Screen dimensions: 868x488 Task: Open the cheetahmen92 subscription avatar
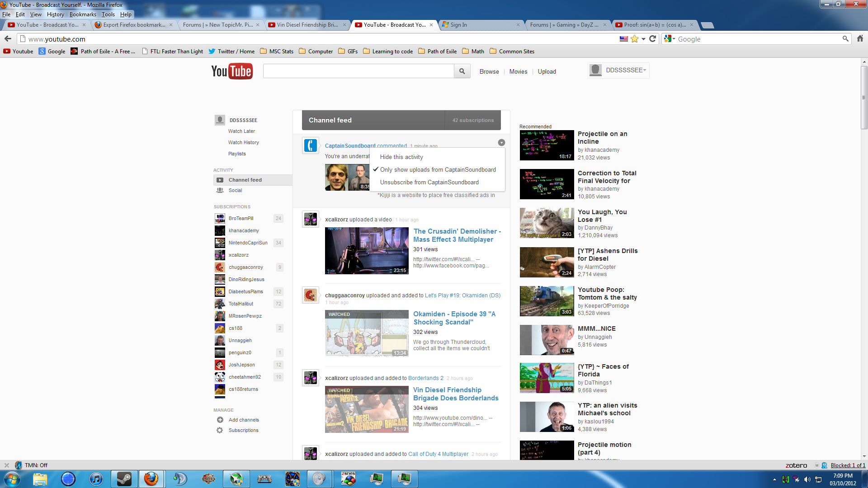click(x=220, y=377)
